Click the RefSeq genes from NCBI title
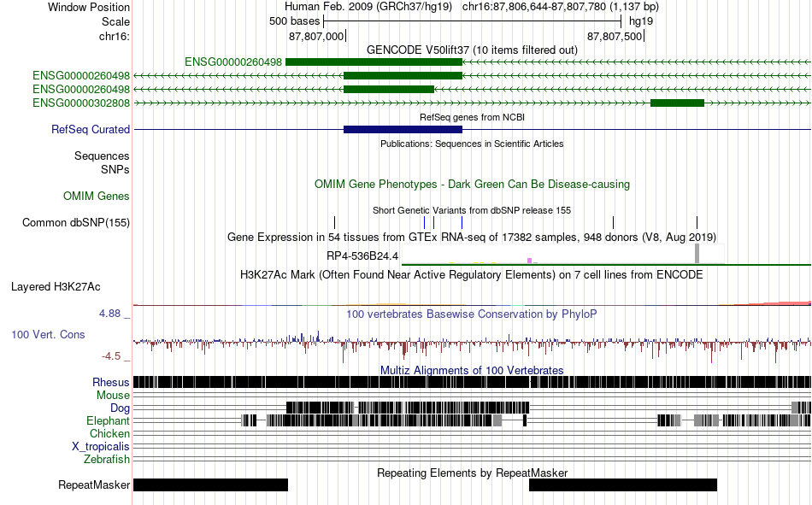The image size is (812, 505). tap(473, 118)
